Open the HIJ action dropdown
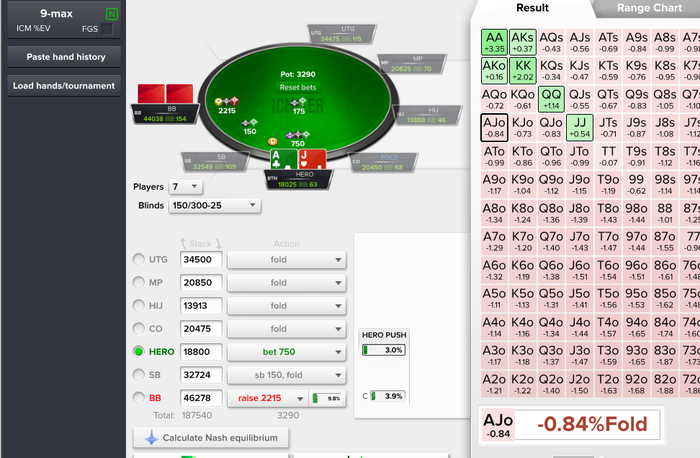The width and height of the screenshot is (700, 458). point(287,306)
